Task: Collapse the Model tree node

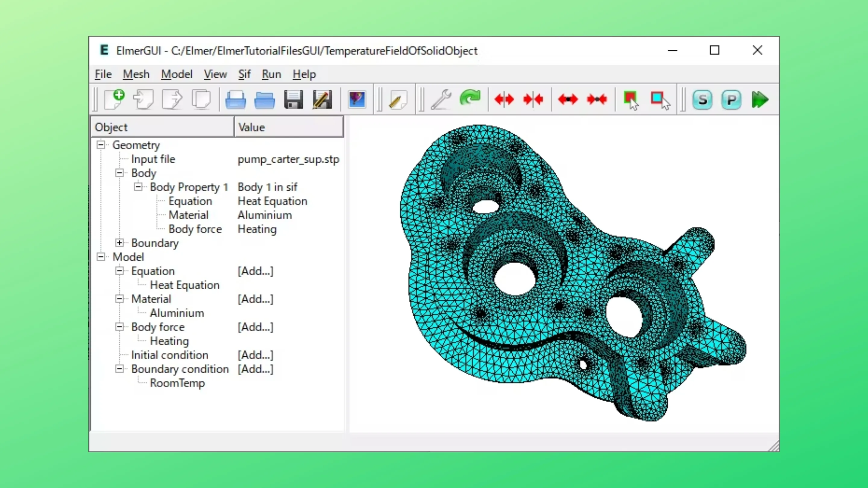Action: point(101,257)
